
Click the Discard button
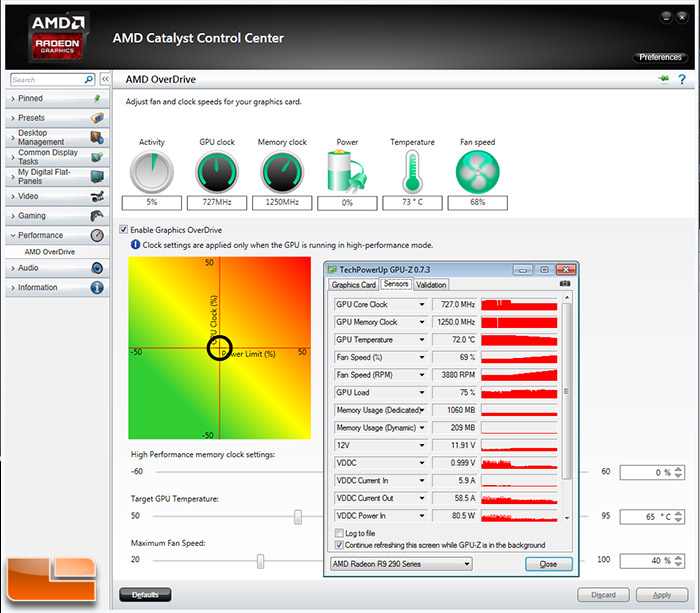(x=603, y=595)
